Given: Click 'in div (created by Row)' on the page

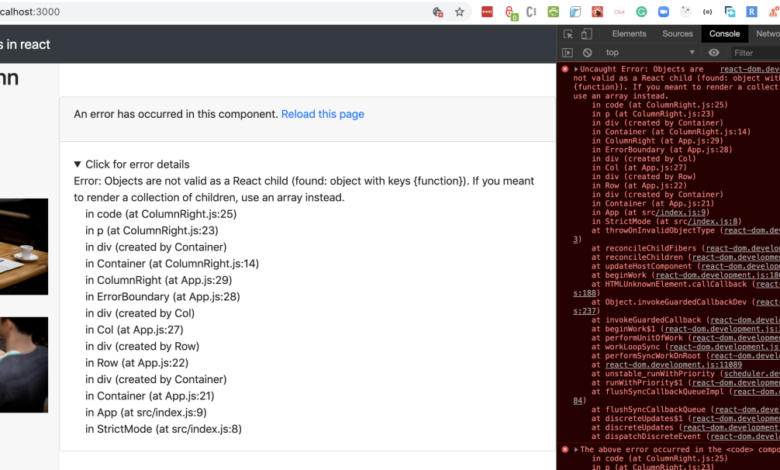Looking at the screenshot, I should pos(142,346).
